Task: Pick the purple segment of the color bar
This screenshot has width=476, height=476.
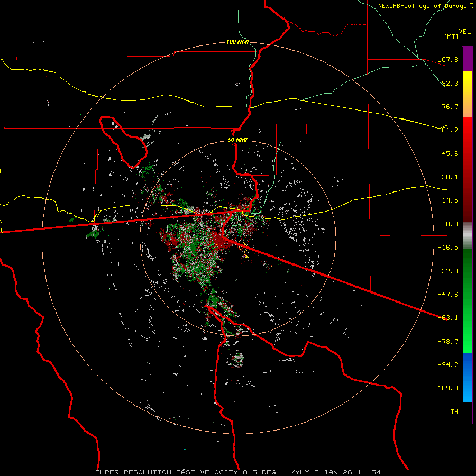Action: click(467, 59)
